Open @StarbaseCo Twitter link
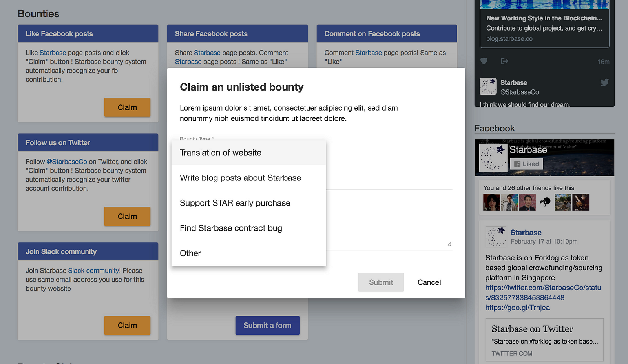 coord(67,162)
